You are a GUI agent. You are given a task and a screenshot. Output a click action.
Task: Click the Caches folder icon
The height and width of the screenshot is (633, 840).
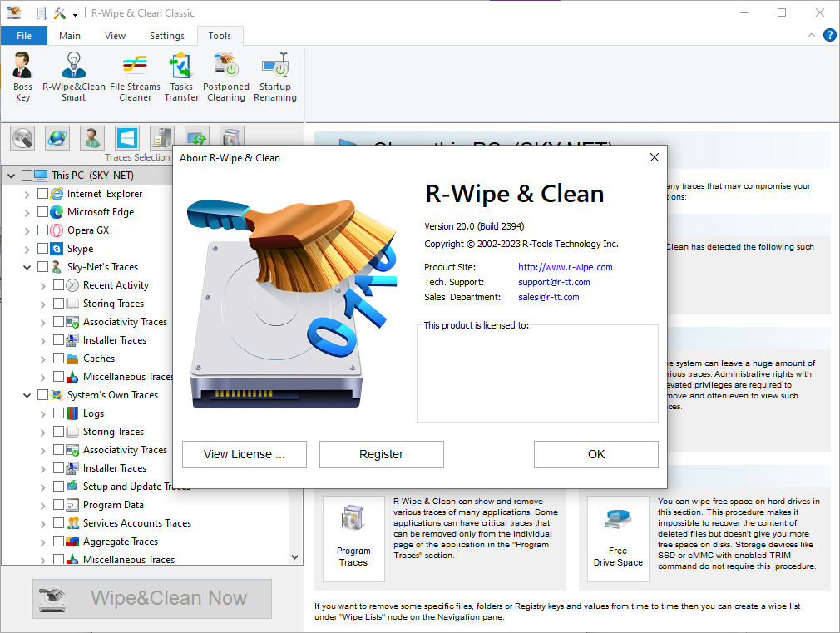(73, 359)
